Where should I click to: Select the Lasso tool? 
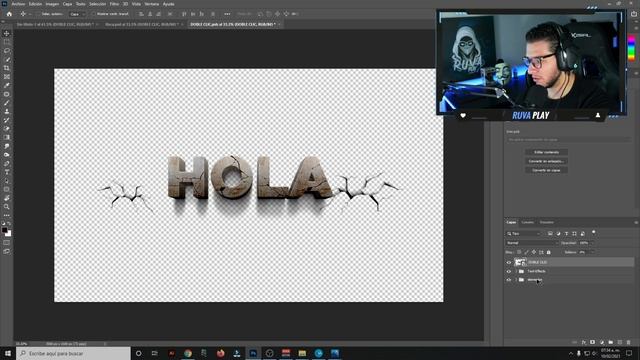tap(7, 51)
